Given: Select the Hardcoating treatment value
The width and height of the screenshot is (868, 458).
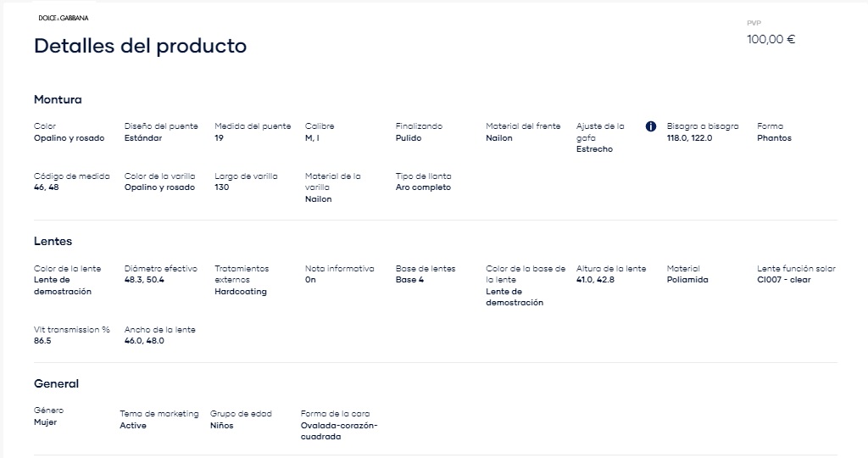Looking at the screenshot, I should pyautogui.click(x=240, y=291).
